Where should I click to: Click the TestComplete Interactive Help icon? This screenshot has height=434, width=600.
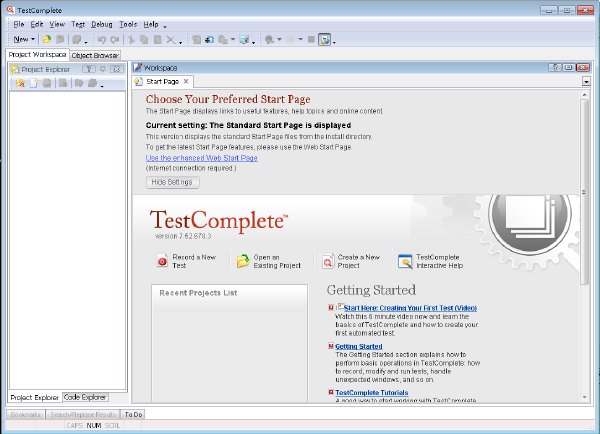click(405, 261)
